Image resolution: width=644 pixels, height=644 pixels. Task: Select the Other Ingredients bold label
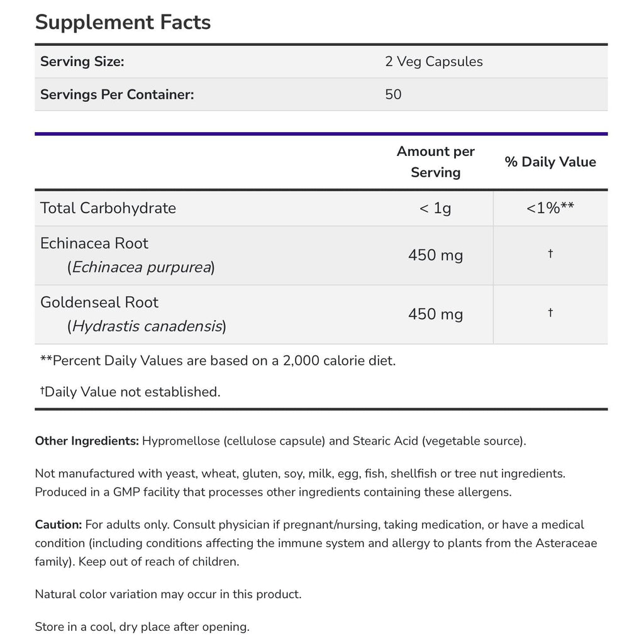(x=87, y=441)
